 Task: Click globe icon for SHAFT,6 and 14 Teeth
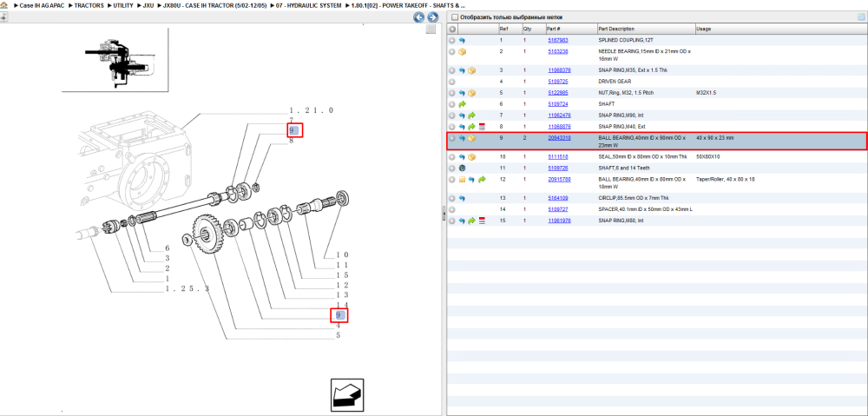[463, 168]
